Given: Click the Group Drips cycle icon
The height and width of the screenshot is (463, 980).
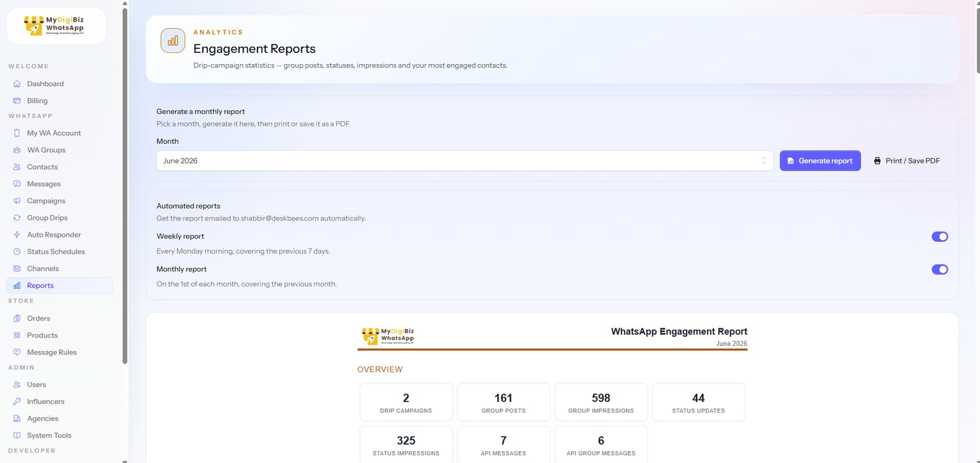Looking at the screenshot, I should tap(17, 218).
